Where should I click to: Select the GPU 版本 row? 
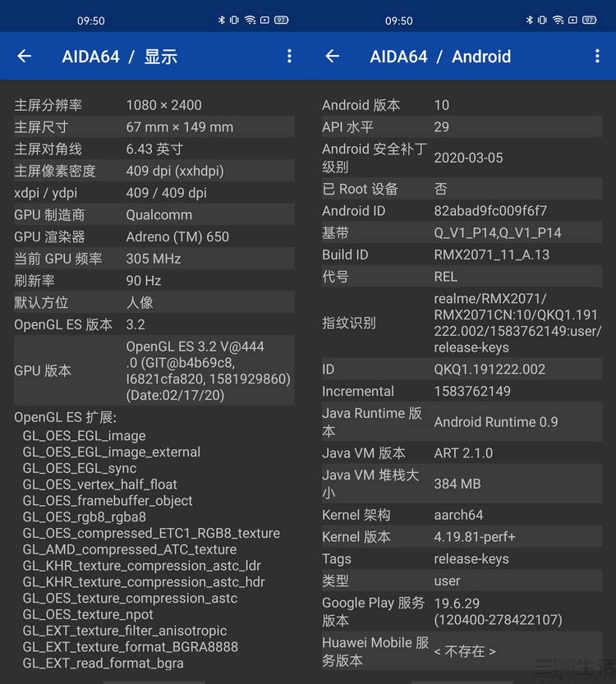click(154, 370)
